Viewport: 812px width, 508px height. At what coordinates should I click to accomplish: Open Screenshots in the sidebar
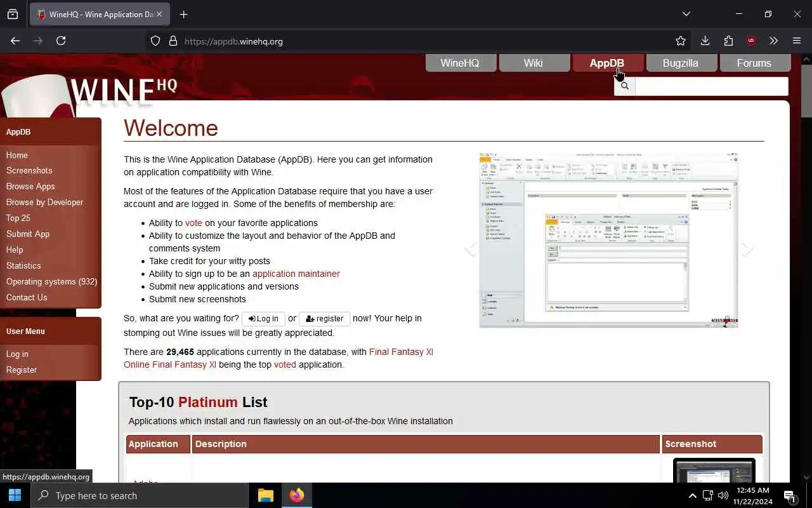point(29,170)
